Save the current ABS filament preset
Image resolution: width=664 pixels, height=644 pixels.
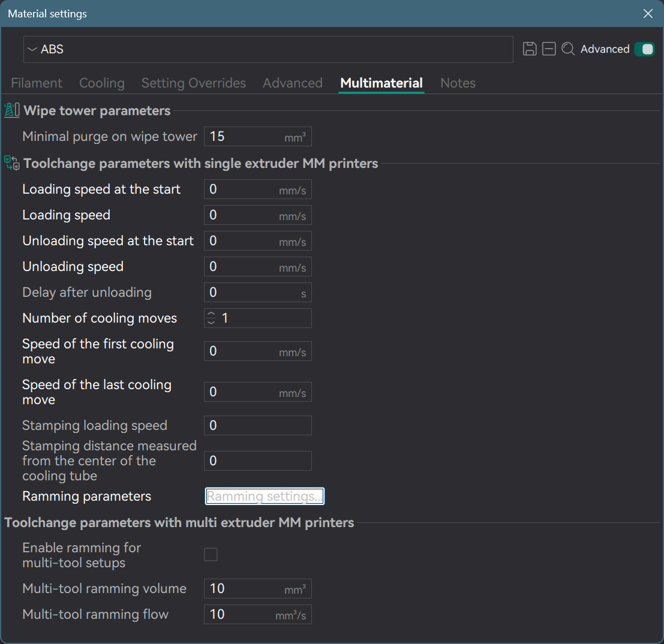[x=530, y=49]
